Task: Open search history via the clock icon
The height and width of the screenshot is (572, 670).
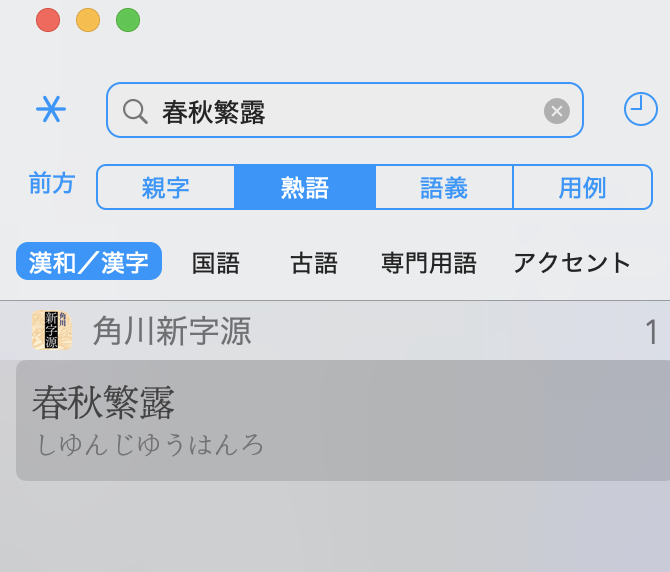Action: click(640, 109)
